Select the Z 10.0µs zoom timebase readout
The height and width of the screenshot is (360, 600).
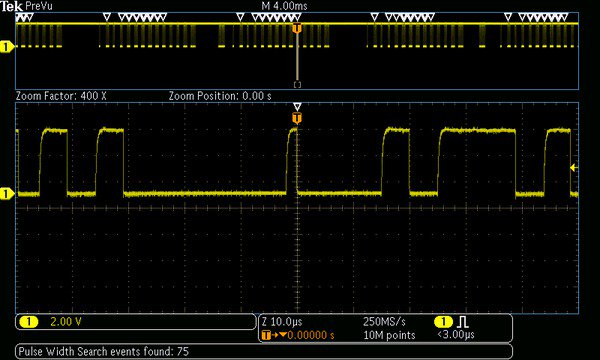coord(282,322)
